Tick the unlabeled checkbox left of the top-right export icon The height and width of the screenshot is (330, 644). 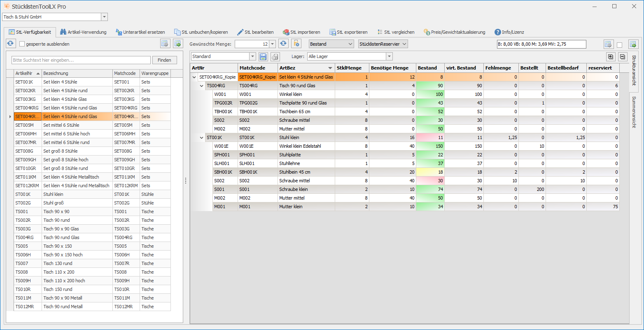pyautogui.click(x=619, y=45)
